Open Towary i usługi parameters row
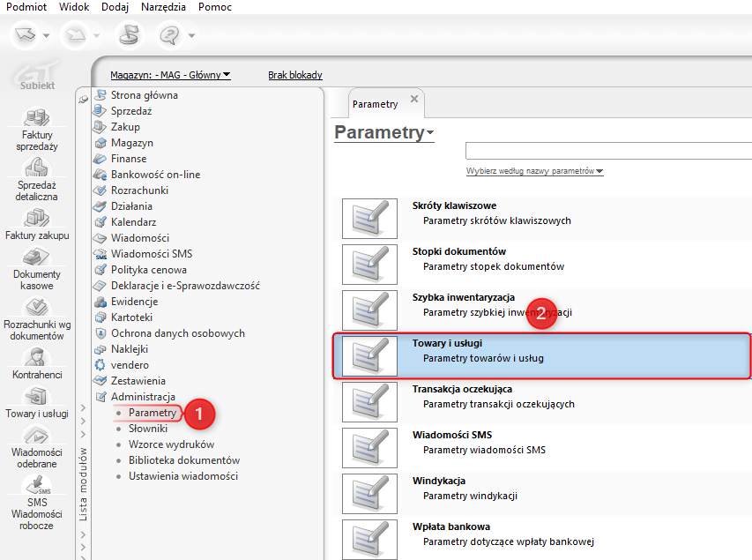752x560 pixels. 542,356
